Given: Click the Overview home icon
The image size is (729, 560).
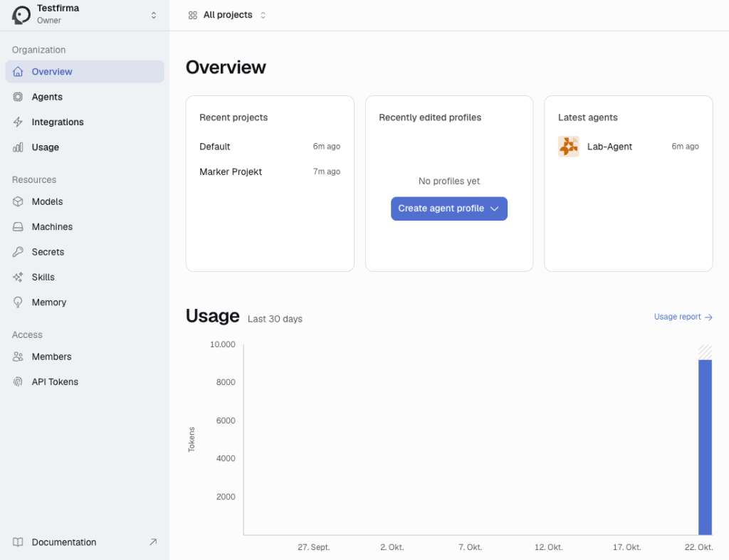Looking at the screenshot, I should pyautogui.click(x=18, y=72).
